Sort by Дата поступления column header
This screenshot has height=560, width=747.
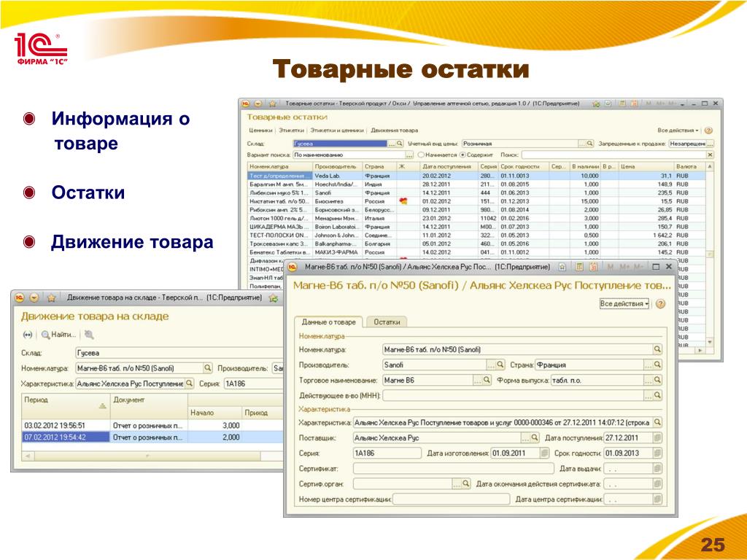(x=449, y=167)
